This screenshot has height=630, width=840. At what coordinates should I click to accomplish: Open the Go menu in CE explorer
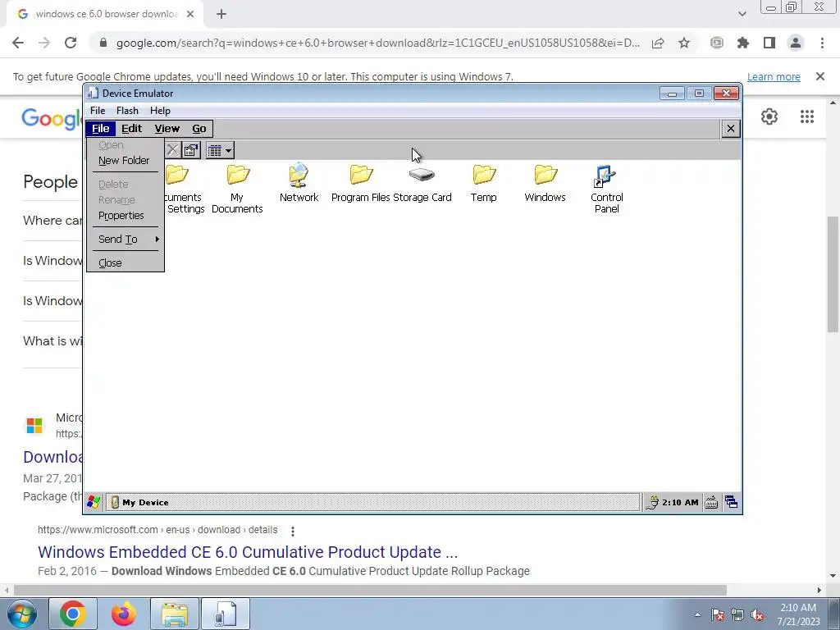199,129
